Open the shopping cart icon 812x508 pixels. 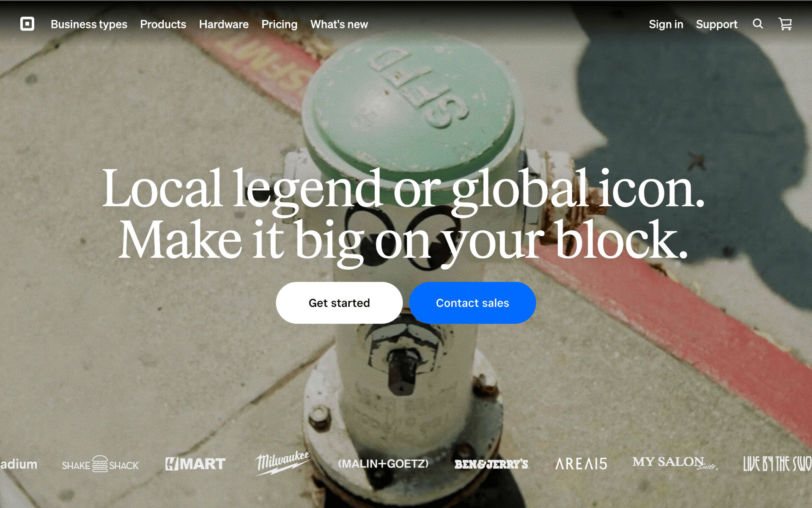coord(785,24)
